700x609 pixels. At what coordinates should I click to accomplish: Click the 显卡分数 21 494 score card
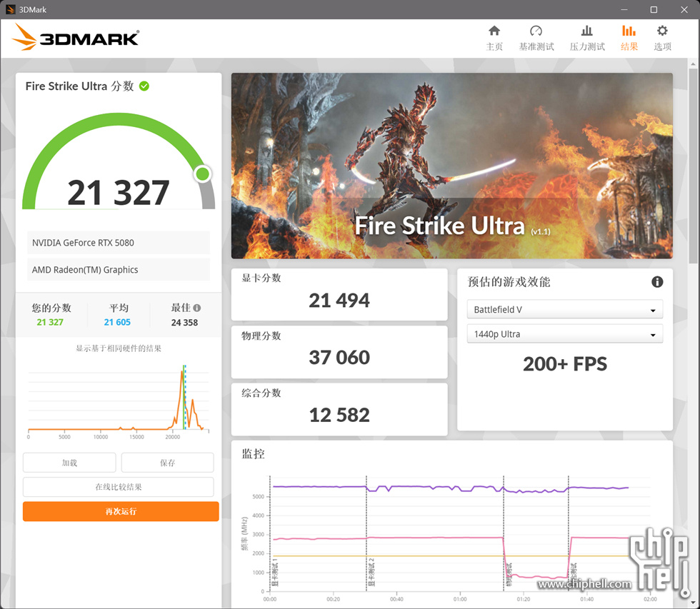pos(339,294)
